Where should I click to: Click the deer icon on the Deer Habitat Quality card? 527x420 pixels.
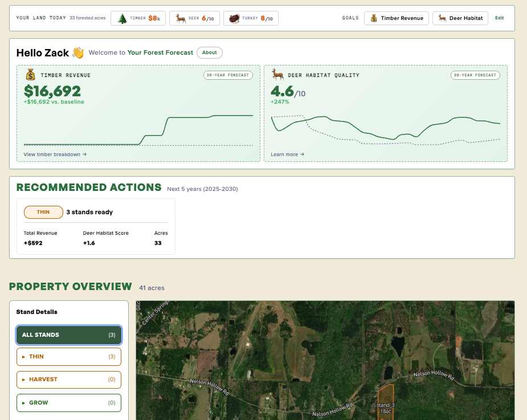click(277, 75)
